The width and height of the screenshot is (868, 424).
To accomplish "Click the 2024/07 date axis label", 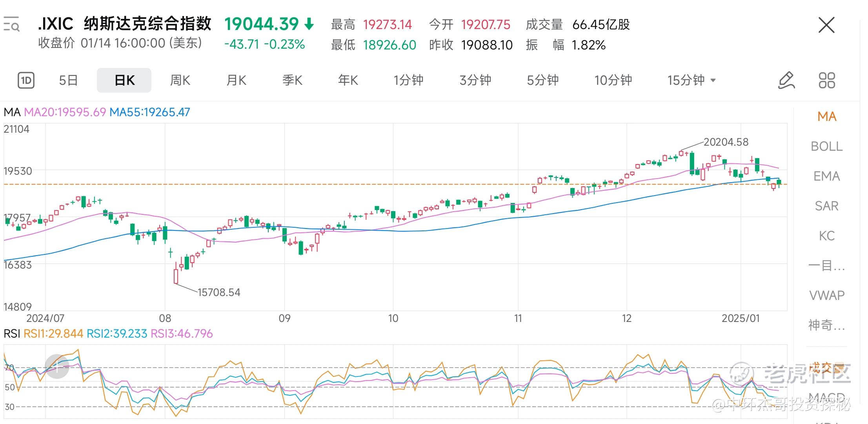I will (45, 318).
